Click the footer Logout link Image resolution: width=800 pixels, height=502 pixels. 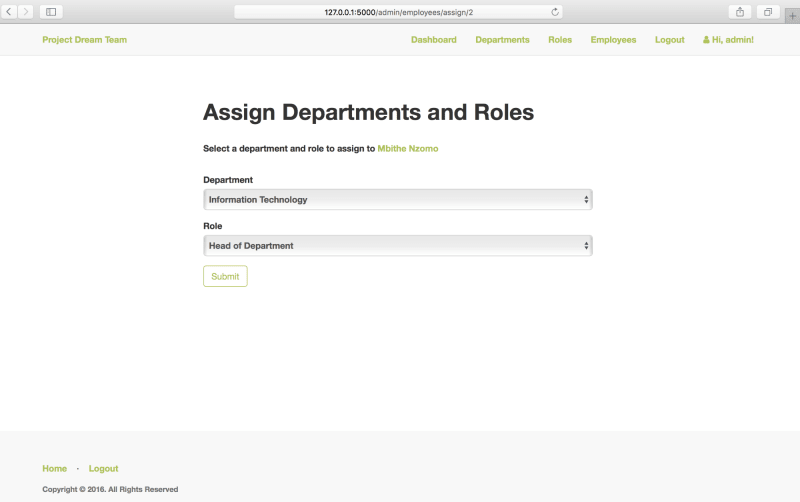tap(104, 468)
